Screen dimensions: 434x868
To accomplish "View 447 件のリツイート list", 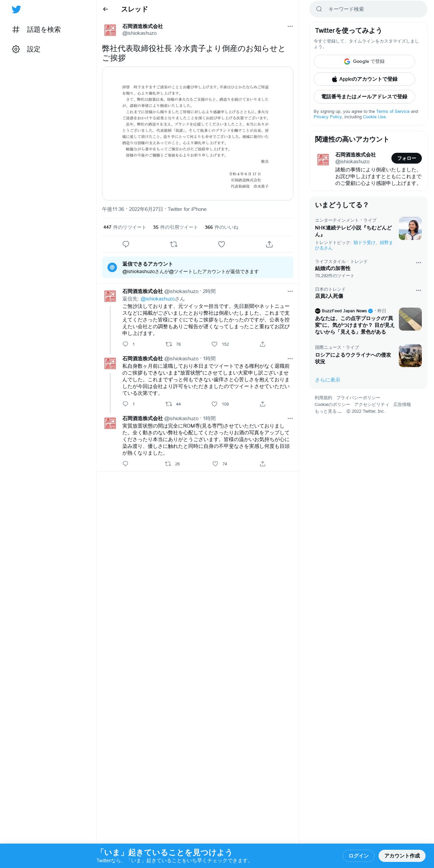I will [x=125, y=227].
